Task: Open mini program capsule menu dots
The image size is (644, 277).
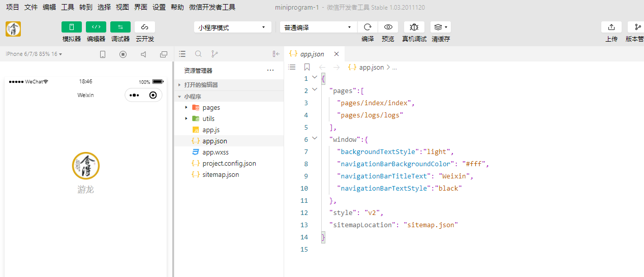Action: pyautogui.click(x=134, y=95)
